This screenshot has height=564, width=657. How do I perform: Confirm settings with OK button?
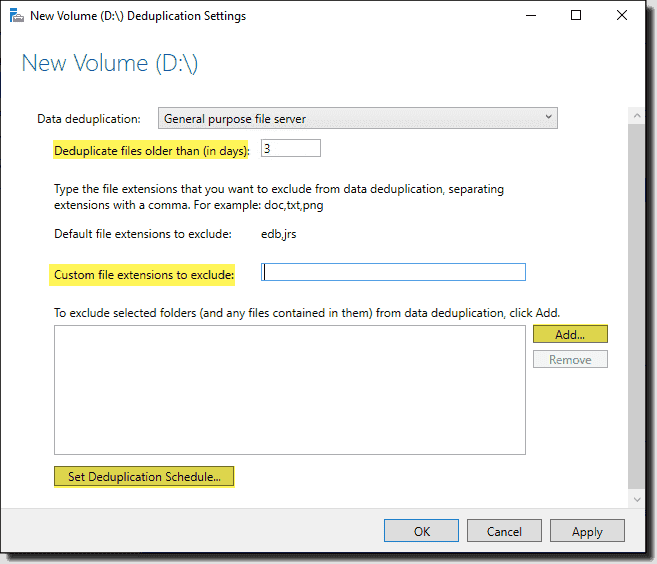(x=421, y=531)
